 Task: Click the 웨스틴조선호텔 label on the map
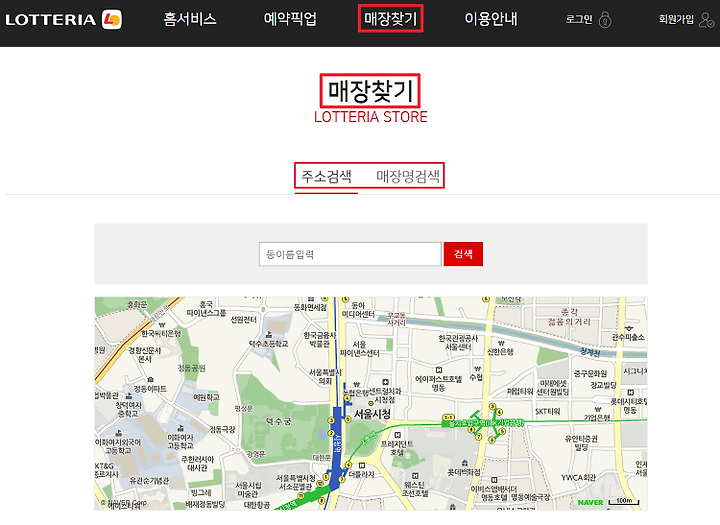pyautogui.click(x=415, y=489)
